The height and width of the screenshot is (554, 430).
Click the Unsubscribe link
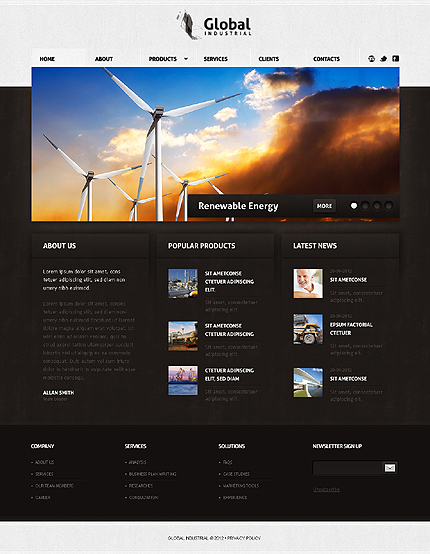[326, 489]
